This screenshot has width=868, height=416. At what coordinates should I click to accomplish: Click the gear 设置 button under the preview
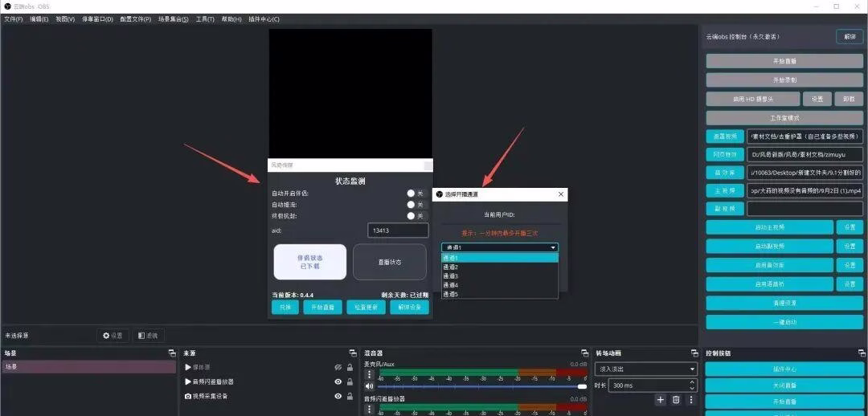(113, 336)
